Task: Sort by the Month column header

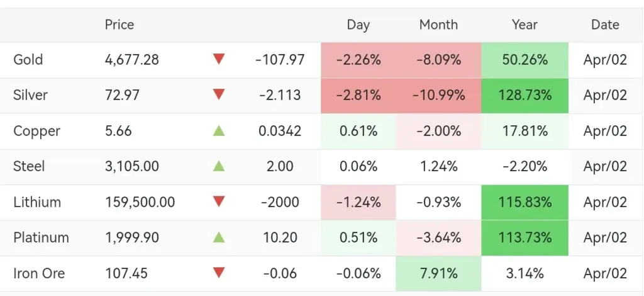Action: (438, 25)
